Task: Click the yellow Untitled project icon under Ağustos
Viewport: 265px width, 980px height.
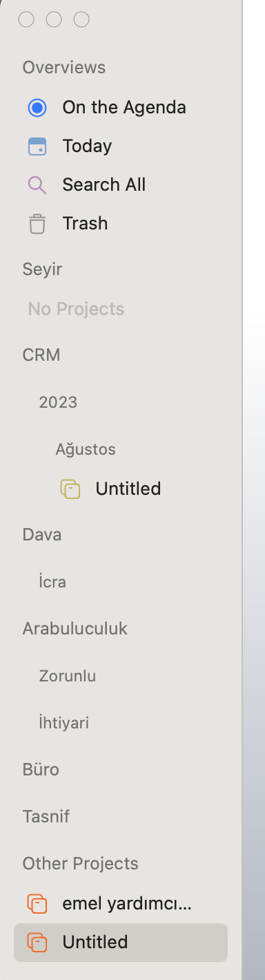Action: tap(70, 489)
